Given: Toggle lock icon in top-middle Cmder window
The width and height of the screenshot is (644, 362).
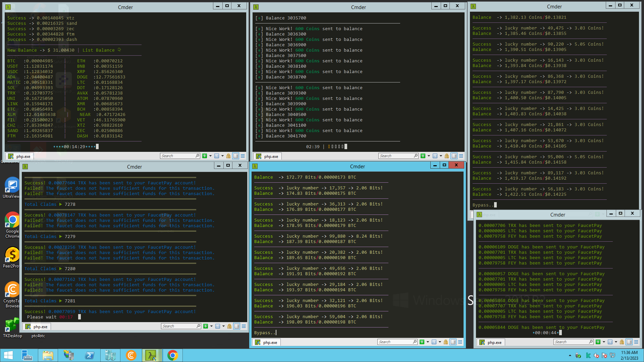Looking at the screenshot, I should 447,156.
